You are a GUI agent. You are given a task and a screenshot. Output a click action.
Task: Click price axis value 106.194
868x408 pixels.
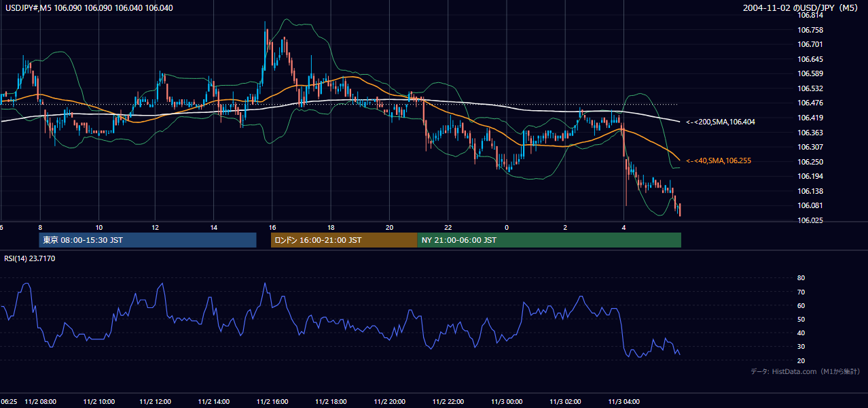810,176
